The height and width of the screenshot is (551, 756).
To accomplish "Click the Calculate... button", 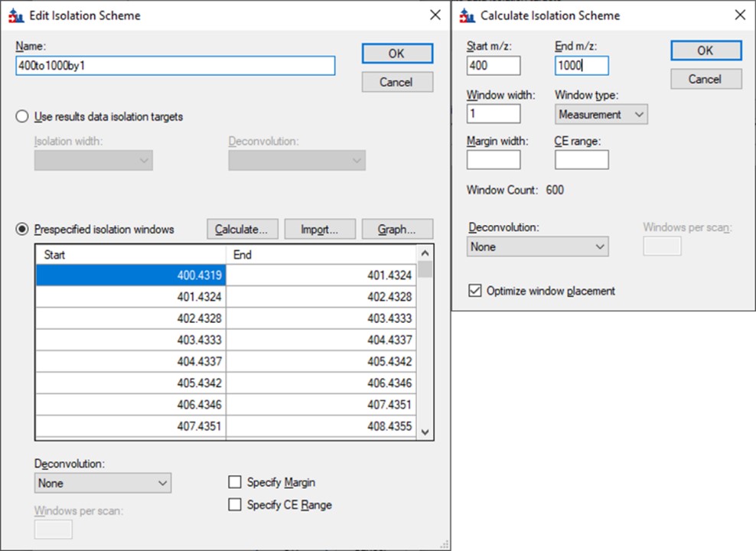I will point(243,229).
